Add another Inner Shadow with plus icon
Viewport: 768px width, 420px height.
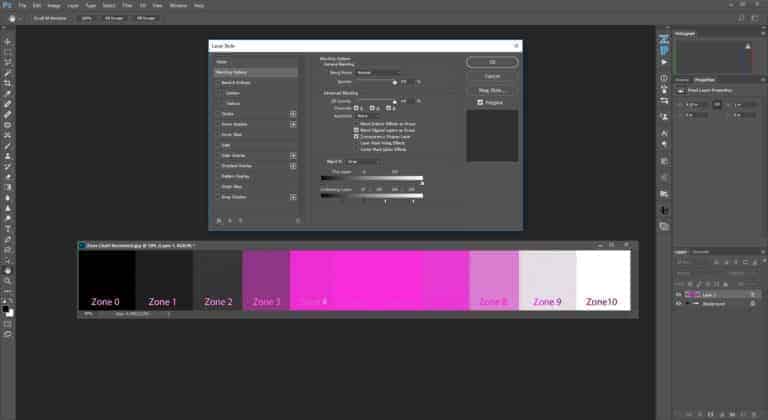tap(293, 125)
